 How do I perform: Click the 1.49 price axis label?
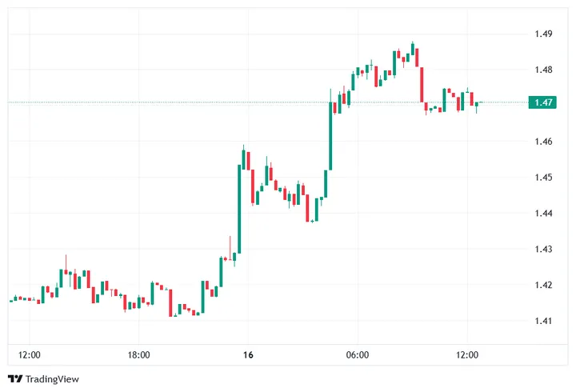[x=544, y=34]
